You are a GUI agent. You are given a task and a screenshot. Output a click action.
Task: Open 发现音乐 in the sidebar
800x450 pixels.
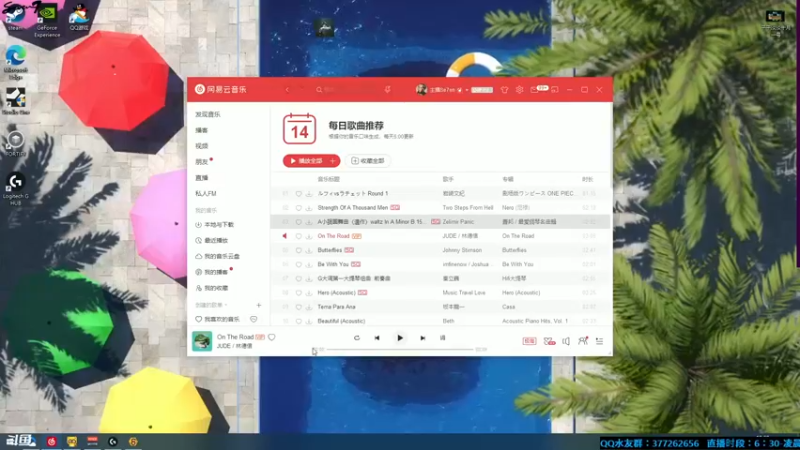click(208, 114)
